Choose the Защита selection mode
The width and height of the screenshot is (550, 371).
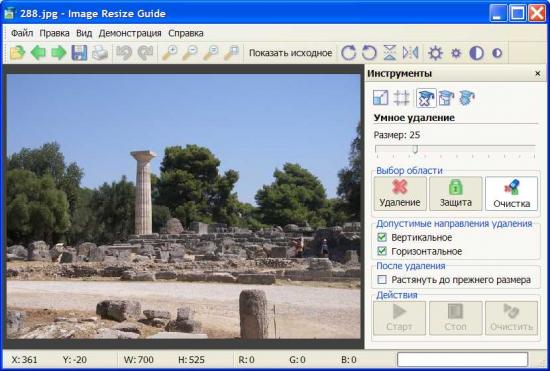[456, 194]
